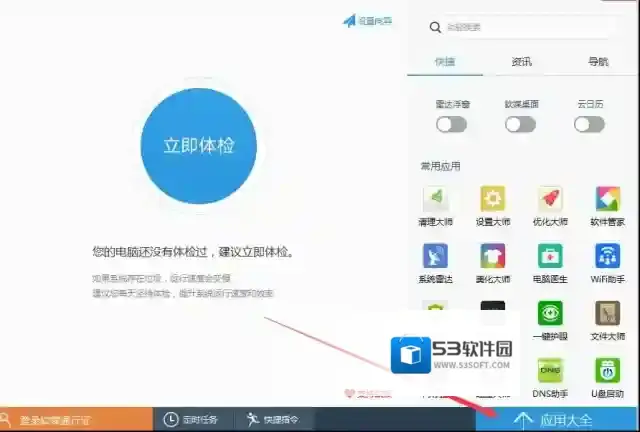The width and height of the screenshot is (640, 432).
Task: Click the magnifier search icon
Action: (435, 27)
